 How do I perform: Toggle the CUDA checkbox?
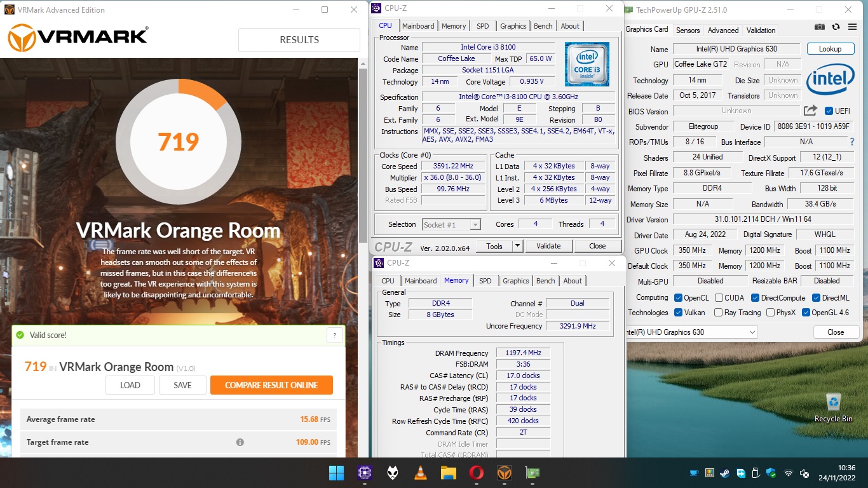[719, 297]
